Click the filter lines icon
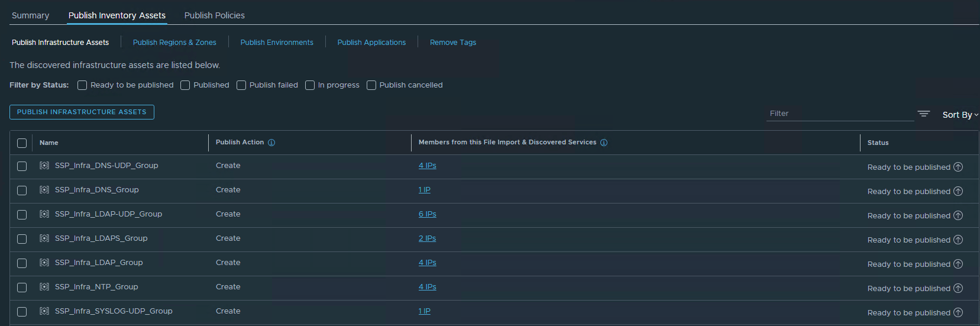The height and width of the screenshot is (326, 980). coord(923,114)
